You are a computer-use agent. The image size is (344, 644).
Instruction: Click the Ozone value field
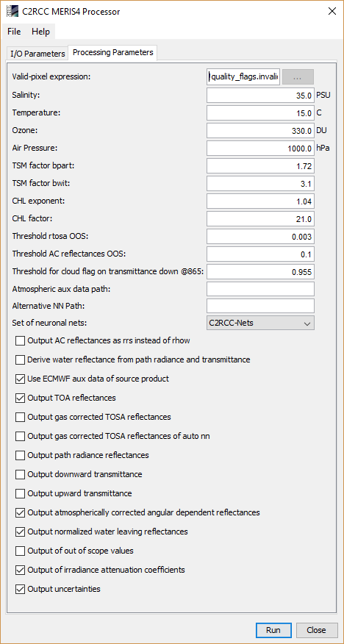(x=261, y=131)
